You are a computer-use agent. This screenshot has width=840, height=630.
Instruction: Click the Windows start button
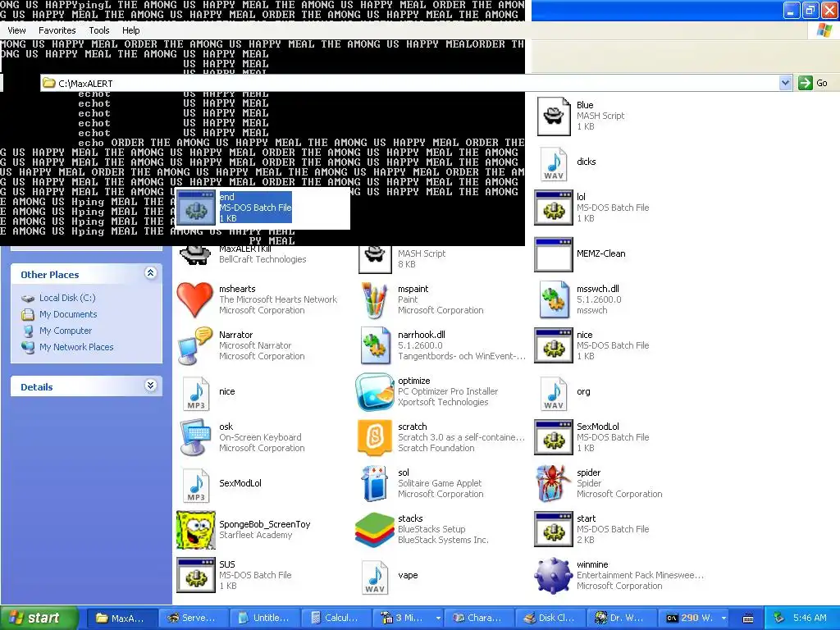click(x=39, y=618)
